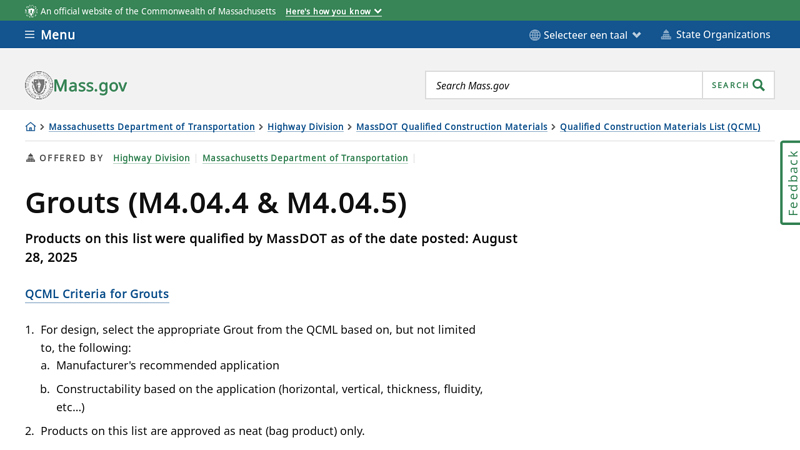The height and width of the screenshot is (450, 800).
Task: Click the Search Mass.gov input field
Action: coord(563,85)
